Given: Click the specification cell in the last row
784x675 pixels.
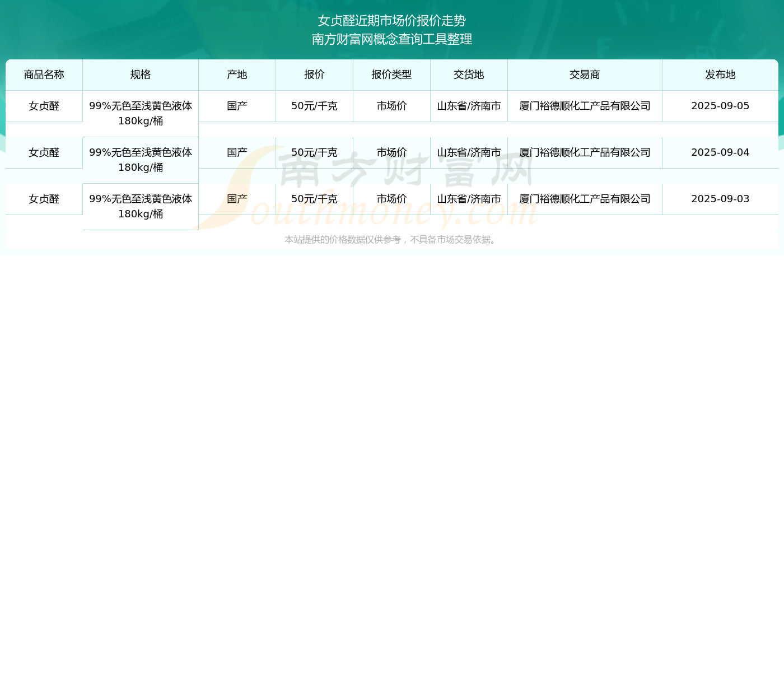Looking at the screenshot, I should [141, 206].
